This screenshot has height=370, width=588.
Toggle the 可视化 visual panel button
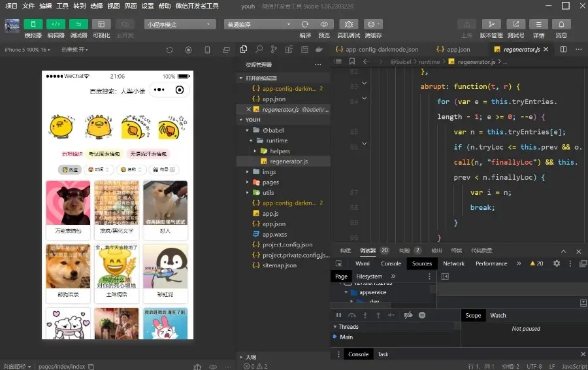[101, 24]
